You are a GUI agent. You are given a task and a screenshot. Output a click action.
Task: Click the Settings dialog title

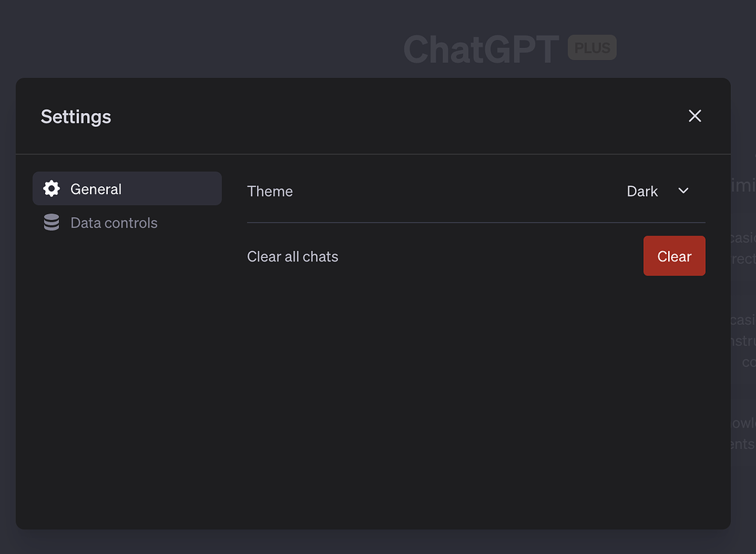[75, 116]
